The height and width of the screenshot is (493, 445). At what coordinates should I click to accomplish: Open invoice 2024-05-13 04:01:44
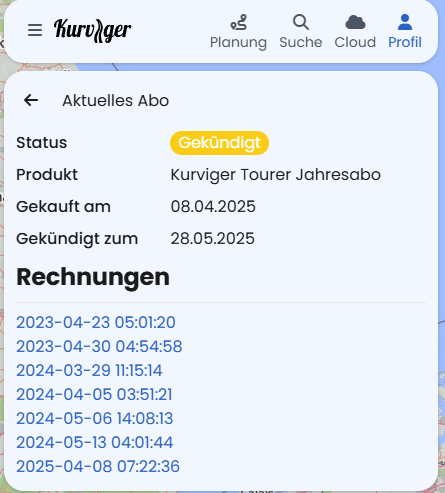pyautogui.click(x=95, y=442)
